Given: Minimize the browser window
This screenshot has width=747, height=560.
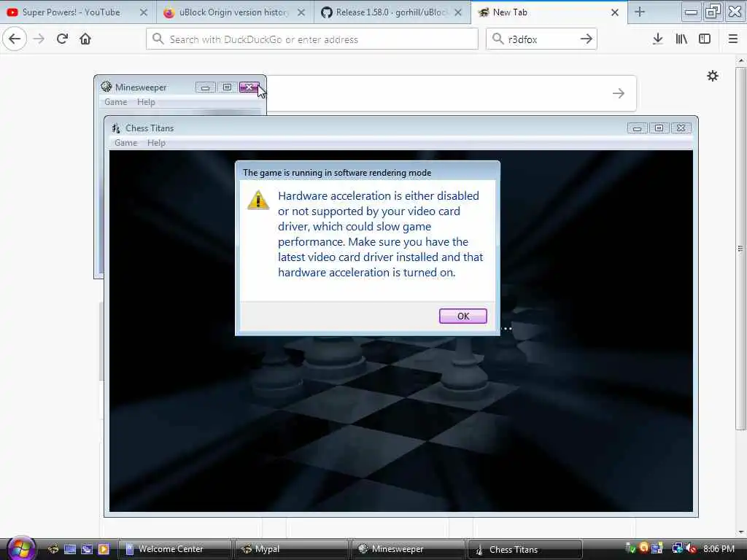Looking at the screenshot, I should coord(691,12).
